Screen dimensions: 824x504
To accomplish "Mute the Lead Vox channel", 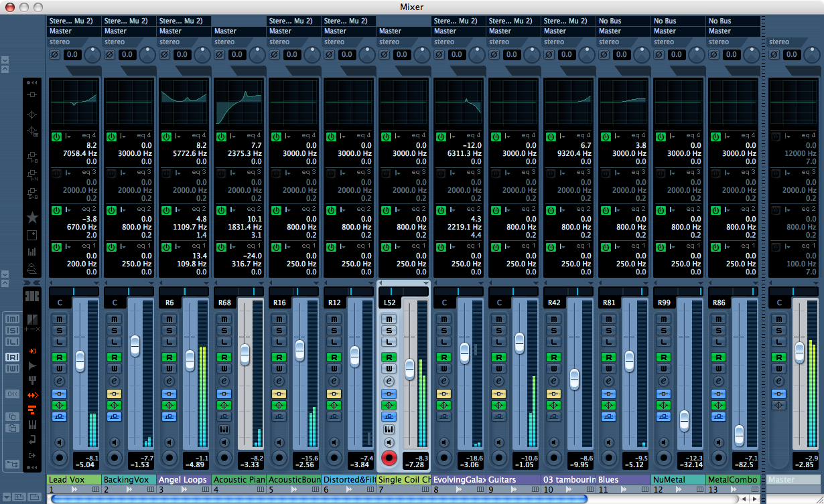I will click(x=59, y=319).
